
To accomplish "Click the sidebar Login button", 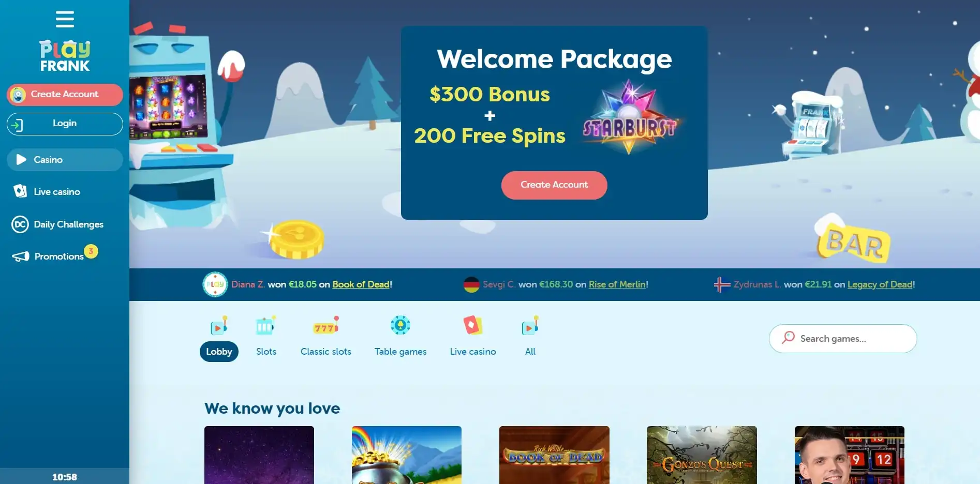I will [65, 124].
